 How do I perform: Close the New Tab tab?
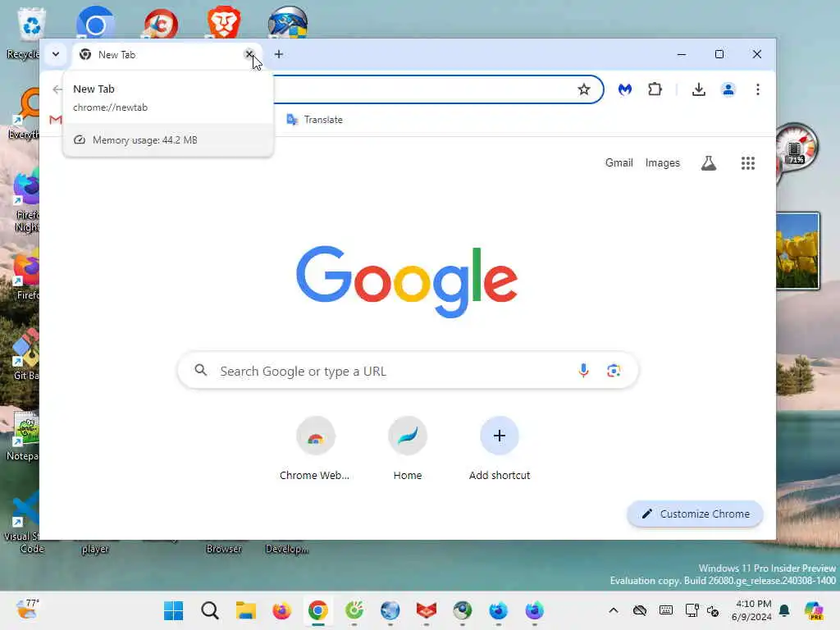(x=249, y=54)
